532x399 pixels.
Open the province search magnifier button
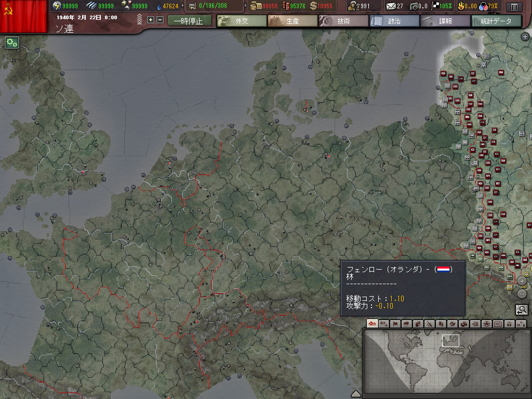522,310
